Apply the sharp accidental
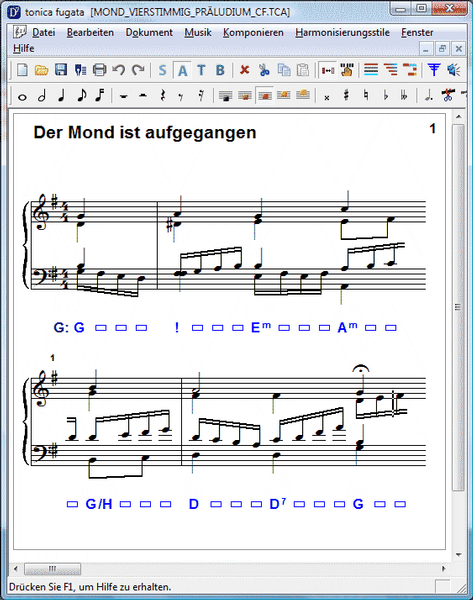Screen dimensions: 473x600 coord(346,96)
